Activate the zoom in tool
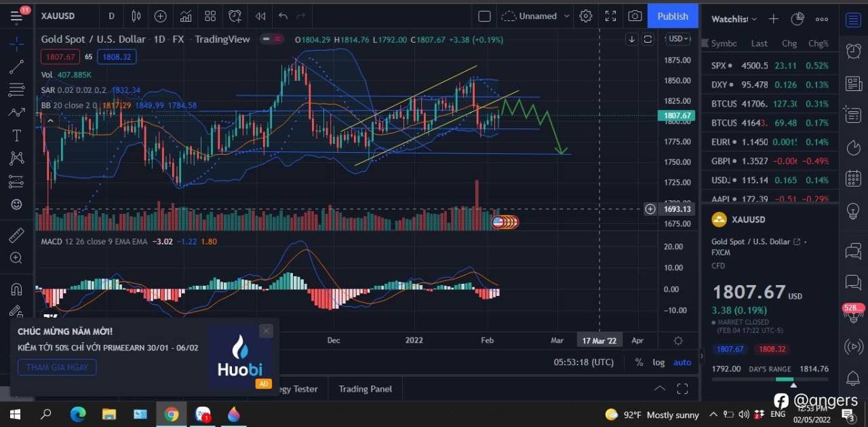 coord(16,258)
